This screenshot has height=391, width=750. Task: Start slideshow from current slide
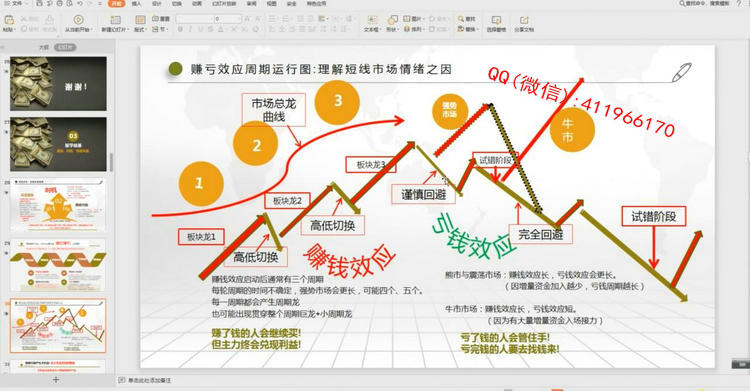78,20
